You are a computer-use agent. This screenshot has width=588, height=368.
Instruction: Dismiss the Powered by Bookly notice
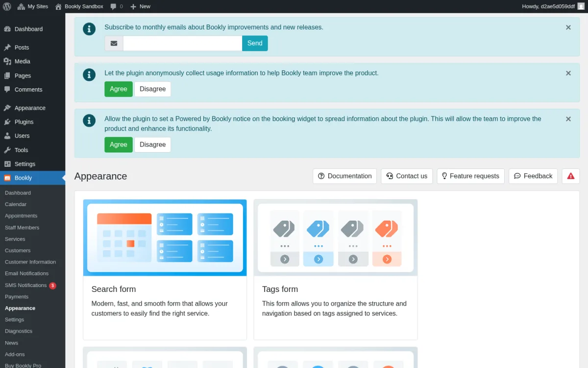[568, 119]
